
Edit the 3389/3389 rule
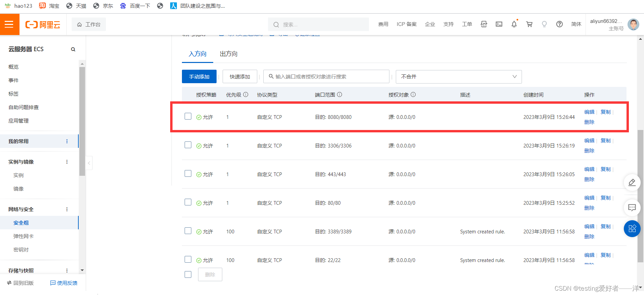coord(589,227)
